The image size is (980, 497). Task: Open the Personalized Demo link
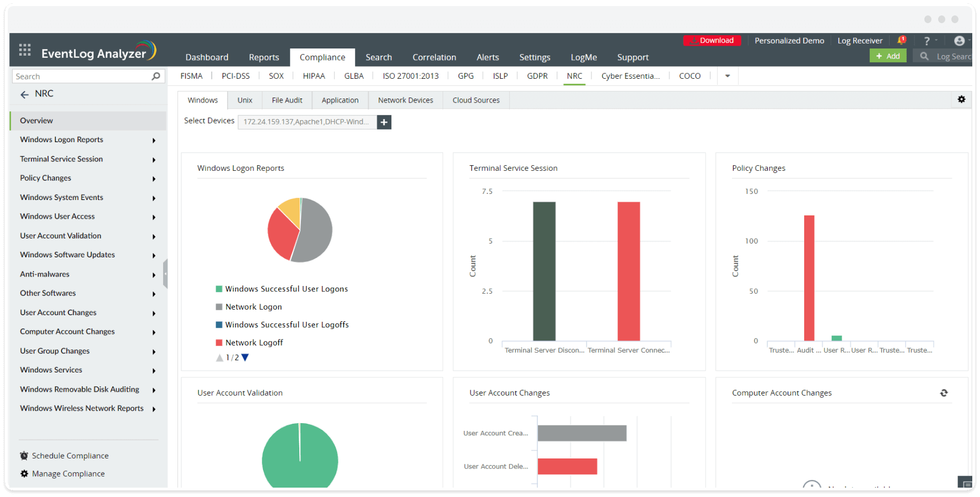click(x=789, y=41)
